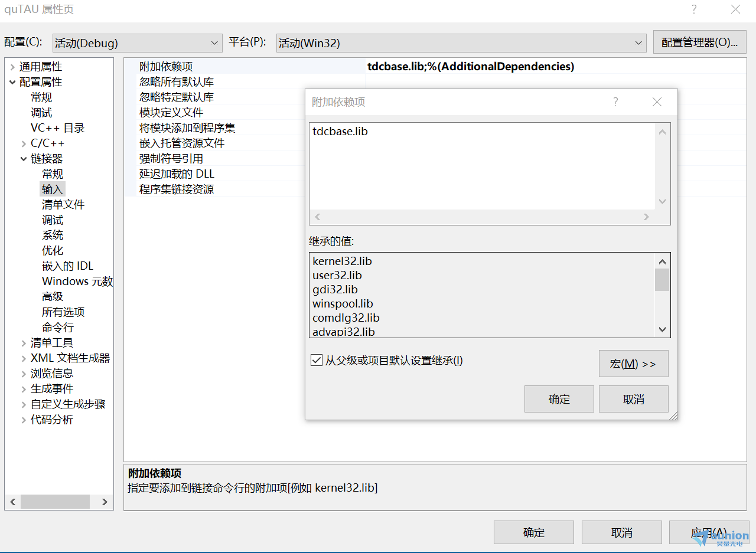This screenshot has height=553, width=756.
Task: Click tree panel scroll left arrow
Action: (x=13, y=502)
